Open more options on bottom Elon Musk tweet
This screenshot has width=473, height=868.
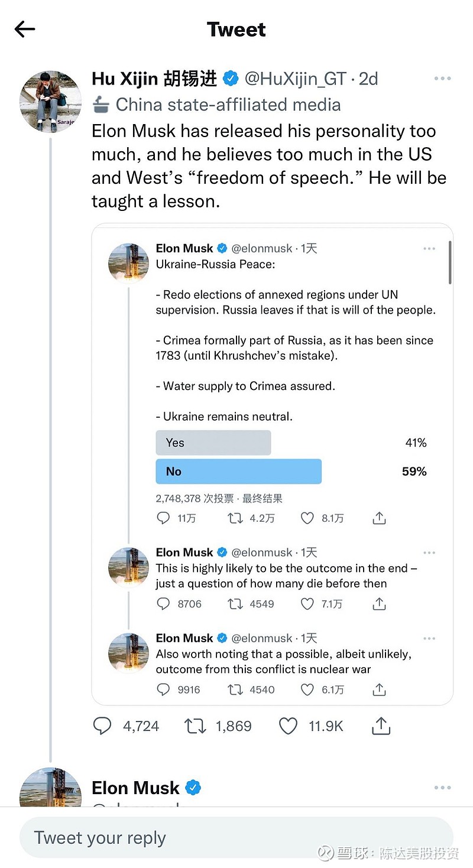[442, 788]
